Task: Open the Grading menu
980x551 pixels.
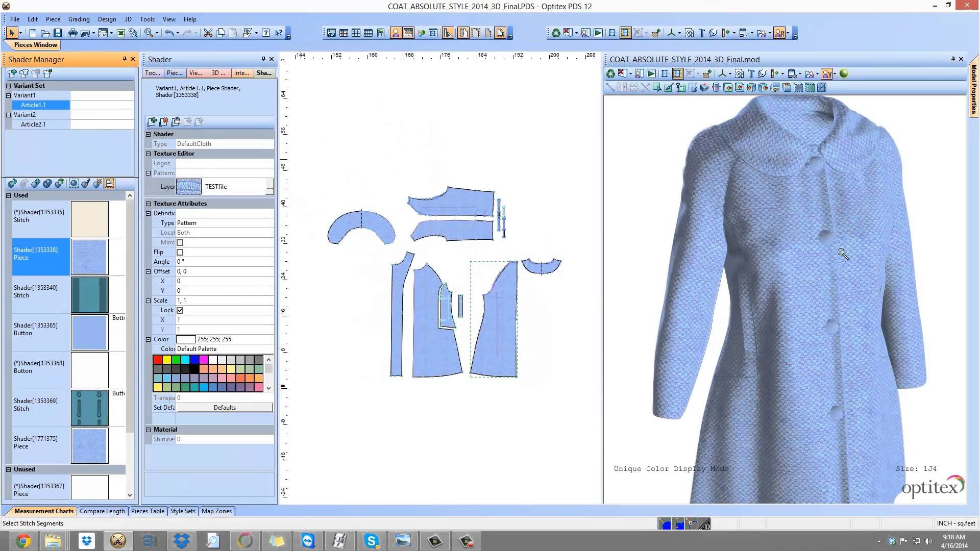Action: [79, 19]
